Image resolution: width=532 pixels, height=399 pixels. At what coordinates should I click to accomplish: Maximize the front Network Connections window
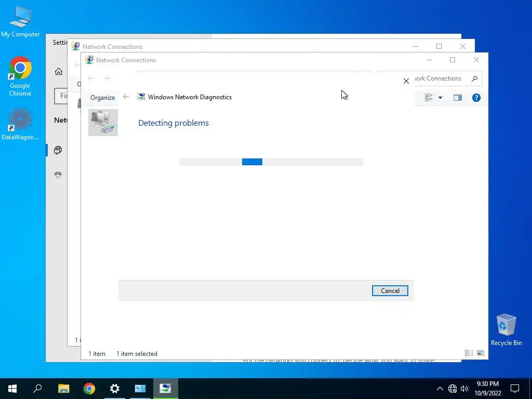coord(453,60)
